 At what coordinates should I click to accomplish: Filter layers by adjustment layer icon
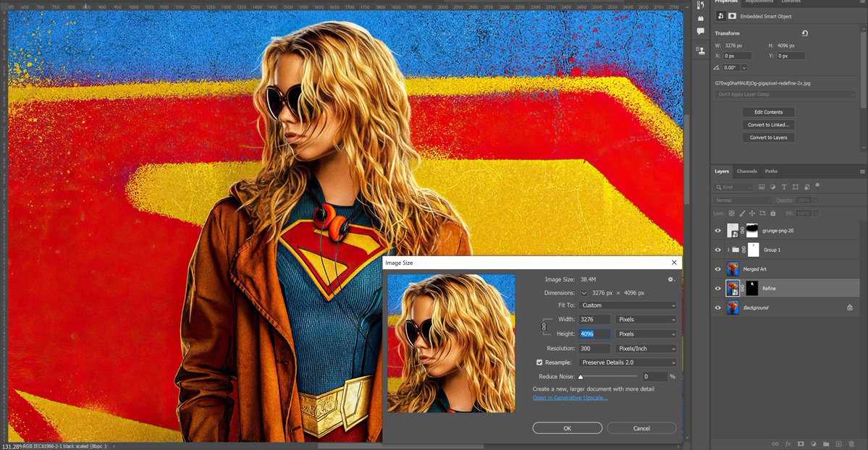click(x=772, y=187)
